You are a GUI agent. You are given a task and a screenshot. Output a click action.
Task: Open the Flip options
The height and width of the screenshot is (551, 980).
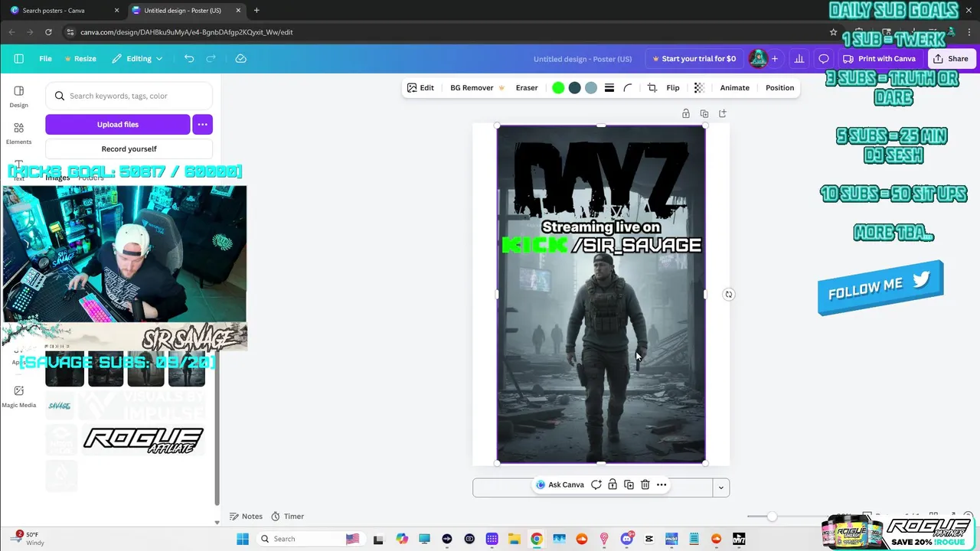click(673, 87)
